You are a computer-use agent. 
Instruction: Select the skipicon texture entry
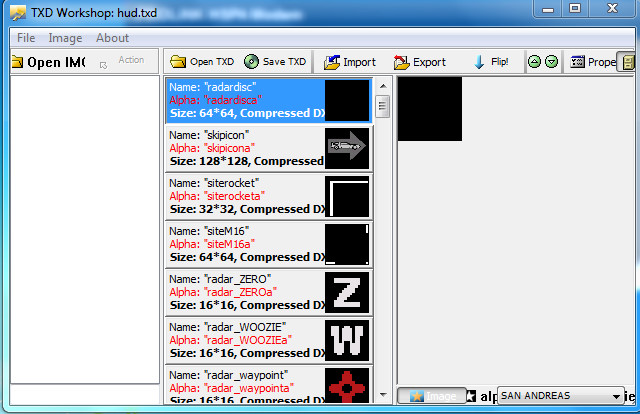(x=269, y=148)
